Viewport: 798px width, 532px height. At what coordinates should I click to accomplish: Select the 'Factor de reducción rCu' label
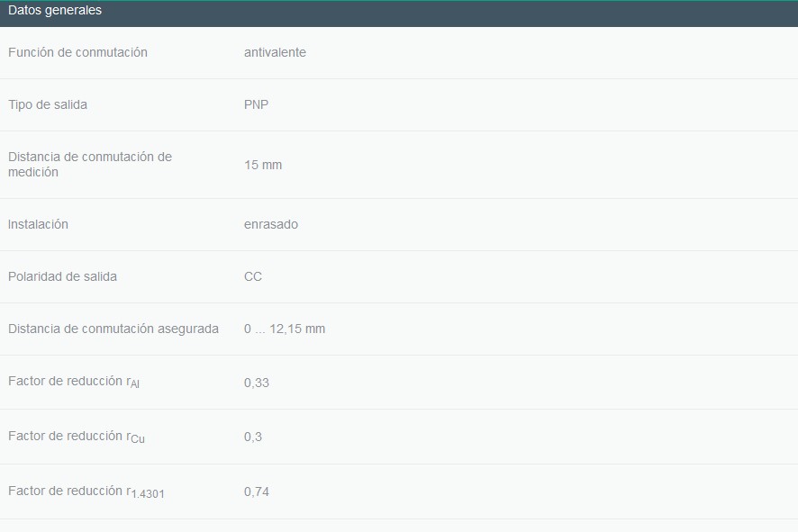pyautogui.click(x=77, y=437)
